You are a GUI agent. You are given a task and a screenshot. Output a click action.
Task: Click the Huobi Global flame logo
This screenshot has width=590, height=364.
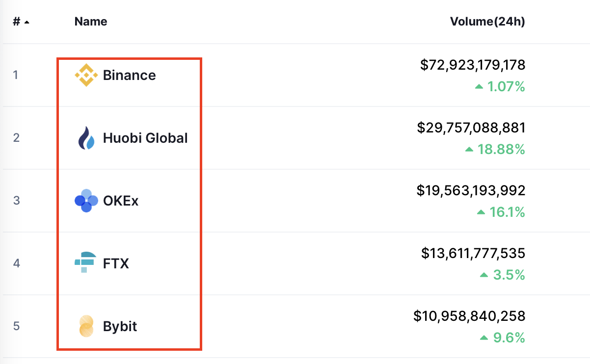point(86,138)
